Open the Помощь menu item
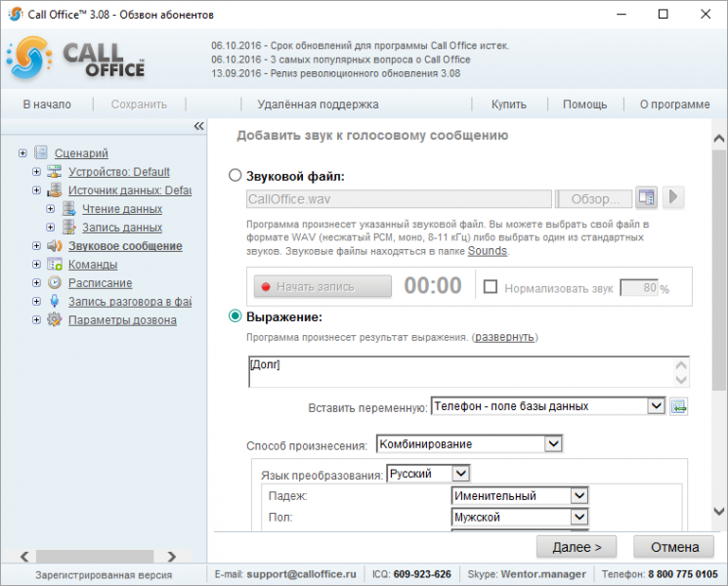 584,105
